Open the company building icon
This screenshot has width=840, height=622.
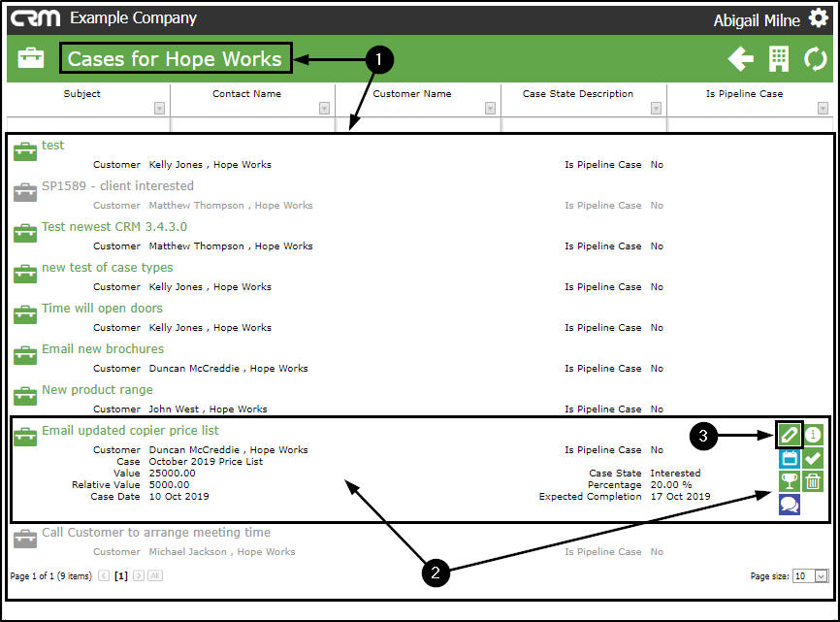pyautogui.click(x=778, y=59)
